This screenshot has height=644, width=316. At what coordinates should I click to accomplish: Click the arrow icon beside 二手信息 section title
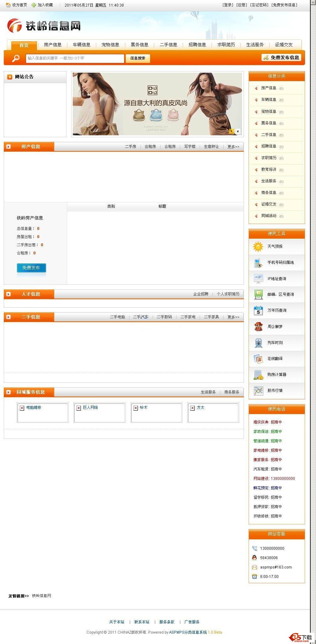[x=8, y=317]
